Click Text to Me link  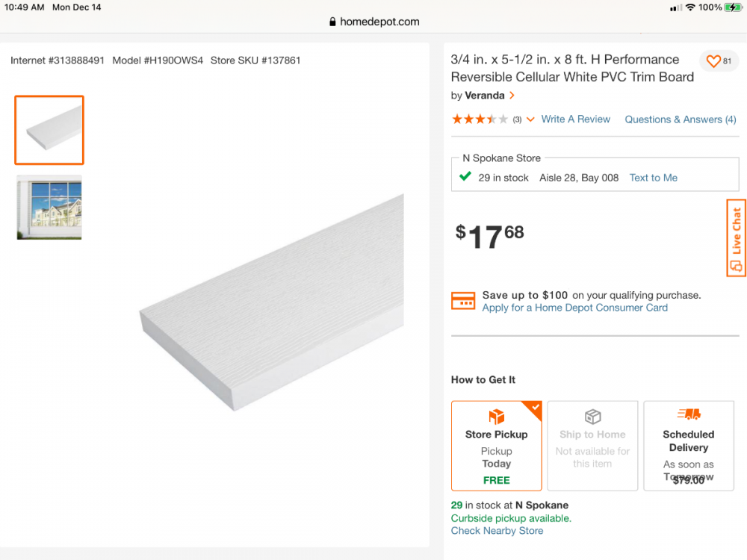[x=653, y=178]
